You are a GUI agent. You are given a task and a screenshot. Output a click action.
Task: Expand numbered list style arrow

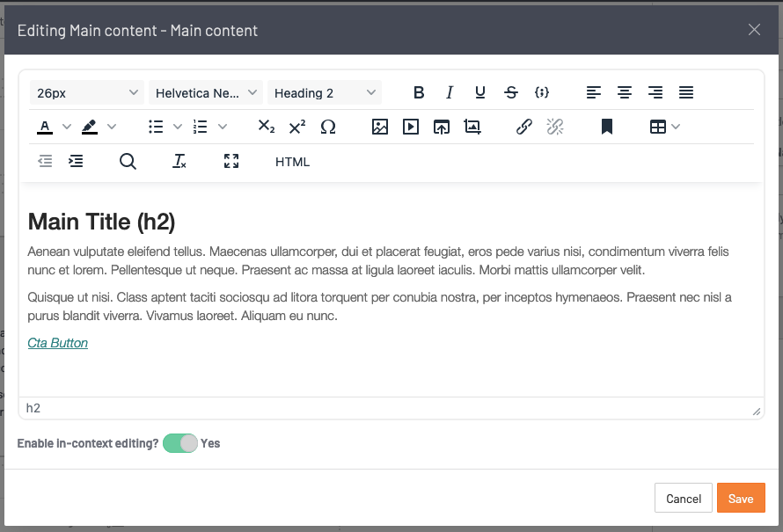point(223,127)
